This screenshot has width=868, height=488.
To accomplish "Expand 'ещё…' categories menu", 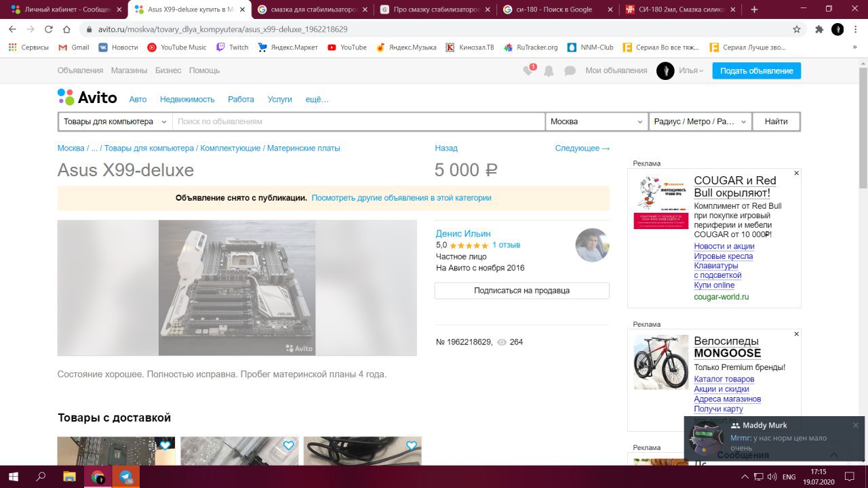I will tap(317, 99).
